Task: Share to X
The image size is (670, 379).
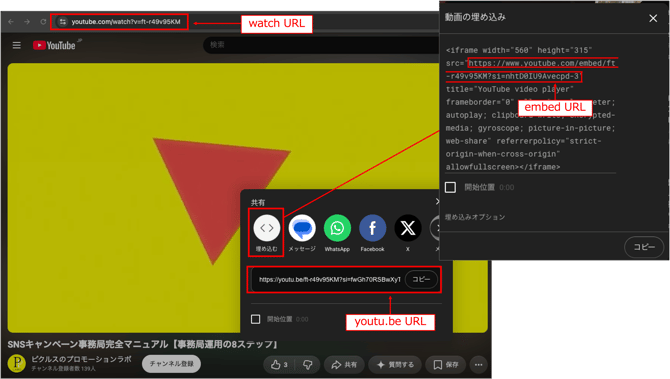Action: (408, 228)
